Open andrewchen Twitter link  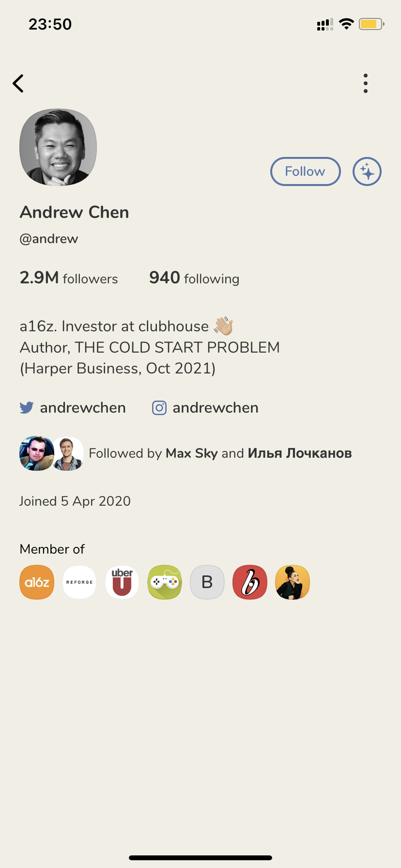[73, 408]
